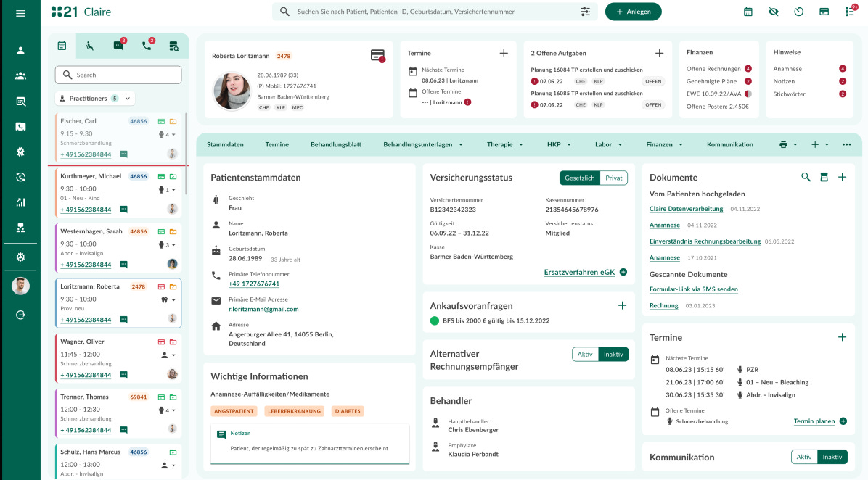Open the three-dot more options menu

pos(846,144)
